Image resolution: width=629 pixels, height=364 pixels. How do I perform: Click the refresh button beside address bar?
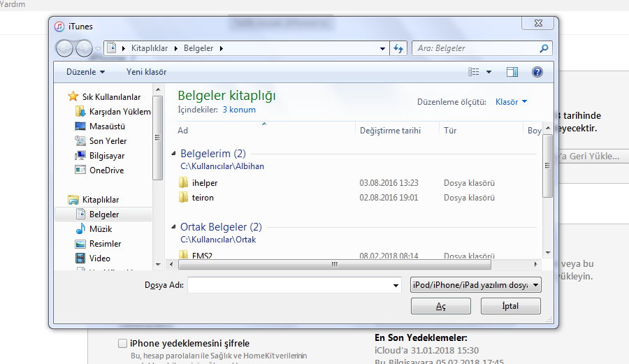pyautogui.click(x=398, y=48)
